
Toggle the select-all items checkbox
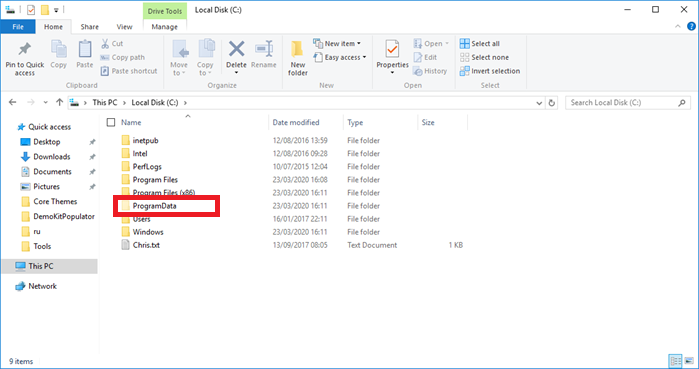[x=111, y=122]
